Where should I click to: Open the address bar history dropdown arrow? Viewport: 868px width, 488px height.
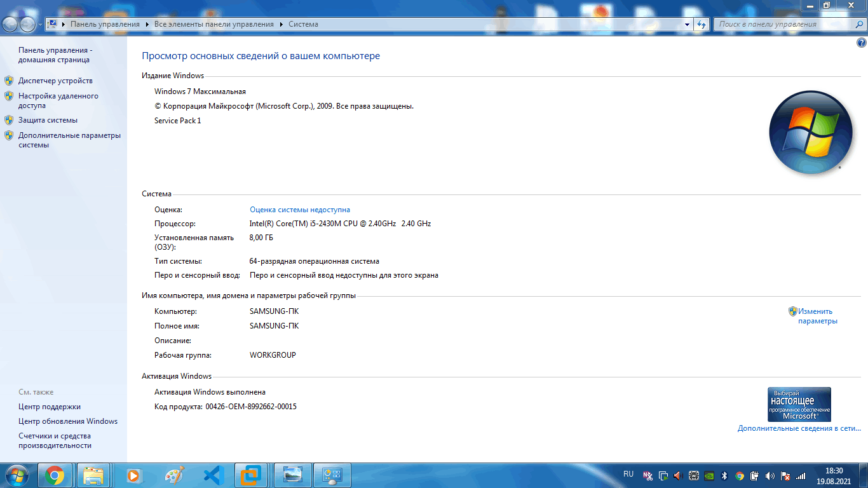coord(688,24)
